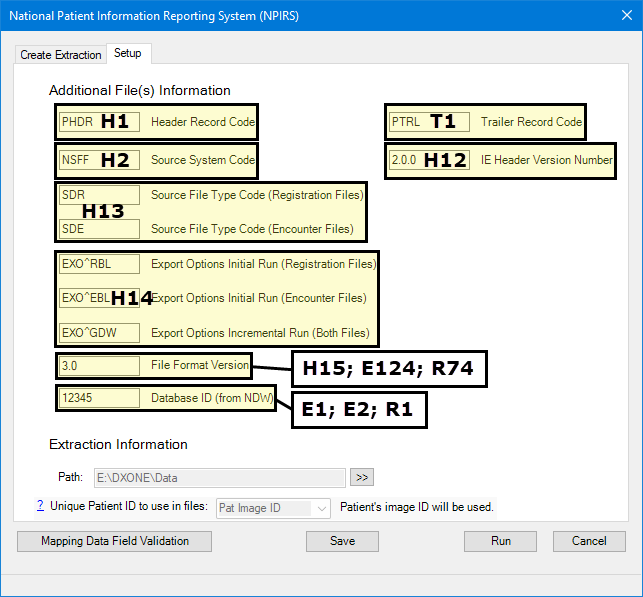The width and height of the screenshot is (643, 597).
Task: Open the Unique Patient ID help link
Action: pos(40,506)
